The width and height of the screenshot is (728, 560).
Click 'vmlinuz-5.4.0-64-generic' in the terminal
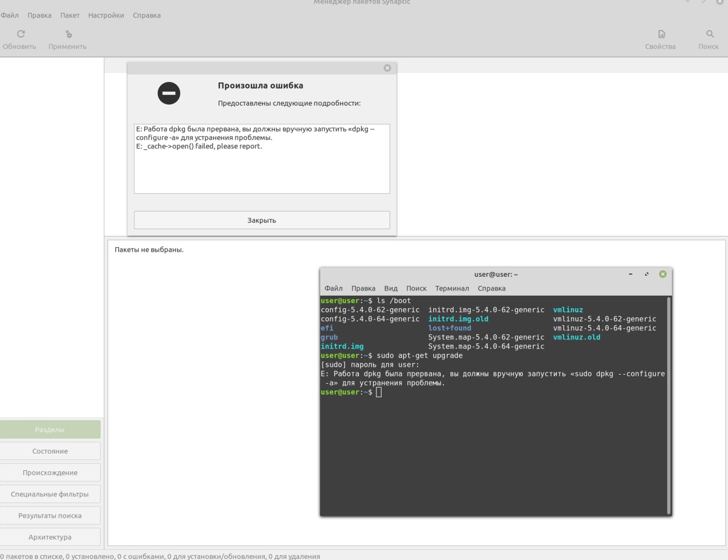click(x=605, y=328)
